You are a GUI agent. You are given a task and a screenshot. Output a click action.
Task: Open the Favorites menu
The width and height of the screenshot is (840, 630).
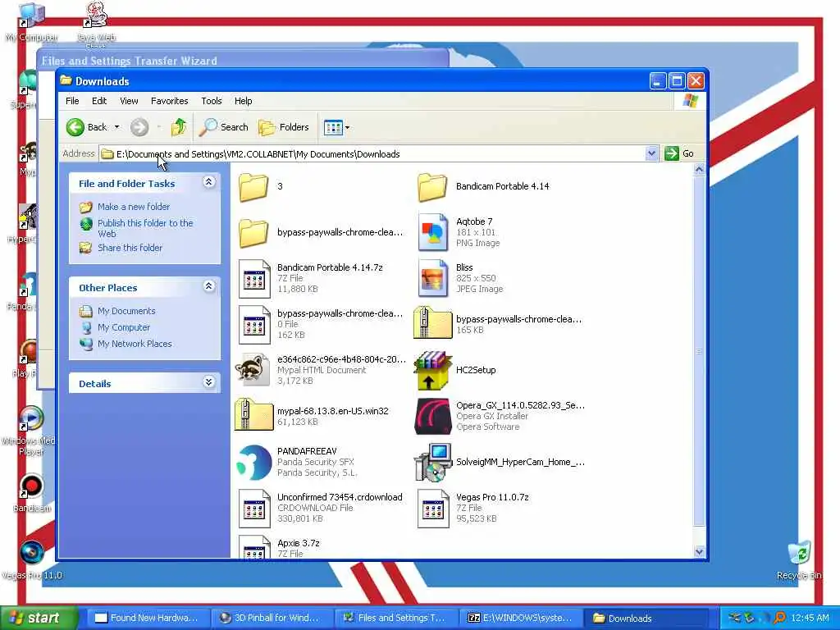coord(169,101)
